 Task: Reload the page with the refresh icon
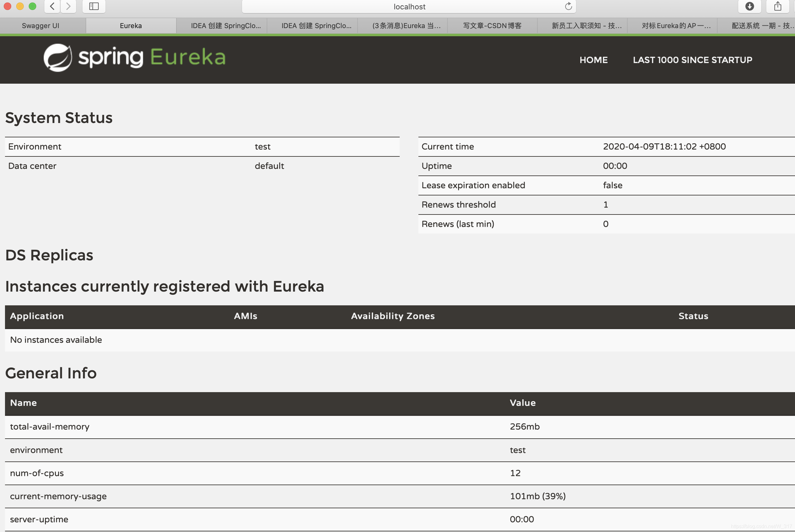click(568, 6)
